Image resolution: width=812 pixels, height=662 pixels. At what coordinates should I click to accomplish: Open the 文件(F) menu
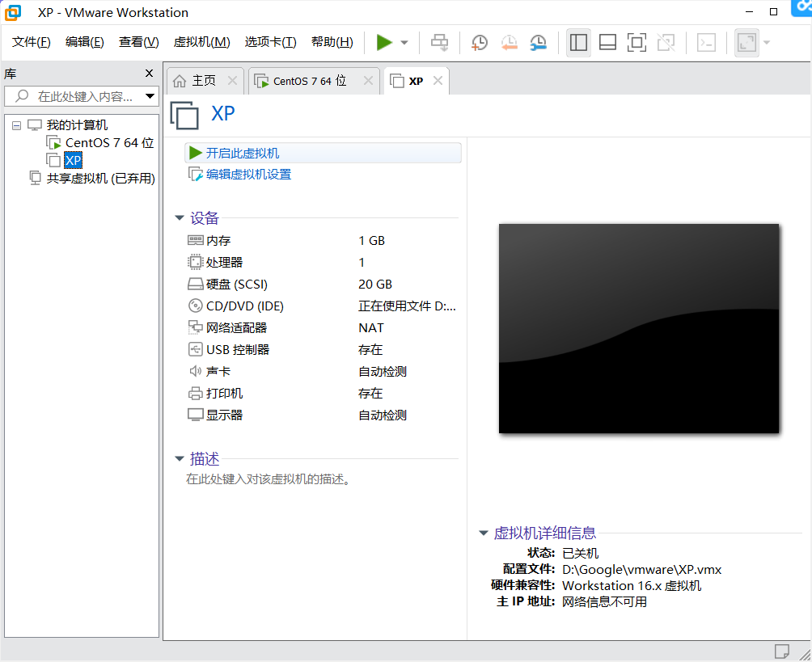[31, 42]
